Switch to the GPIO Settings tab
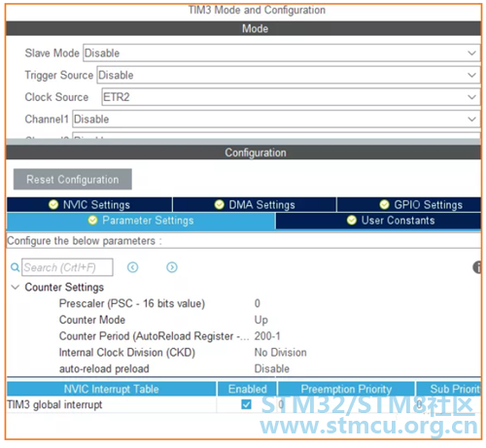 (x=409, y=205)
